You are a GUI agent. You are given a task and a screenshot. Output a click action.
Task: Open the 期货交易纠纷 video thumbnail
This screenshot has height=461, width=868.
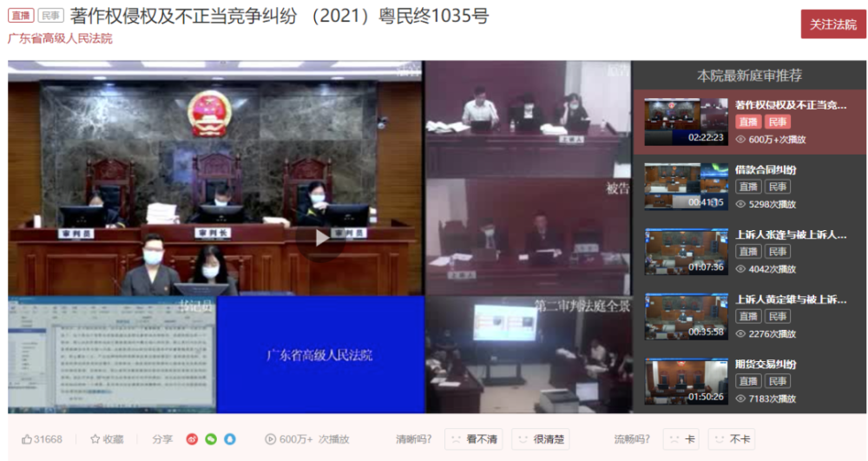(x=686, y=381)
